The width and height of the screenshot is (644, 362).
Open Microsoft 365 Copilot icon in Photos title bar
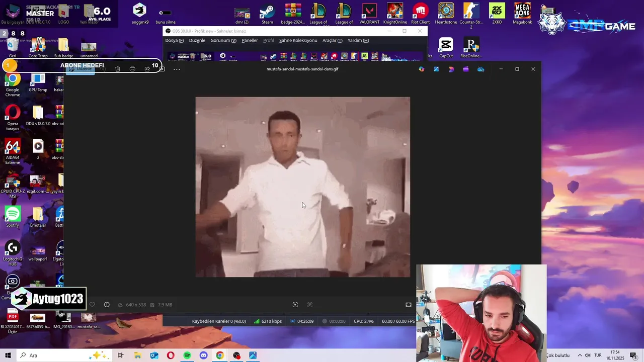pos(422,69)
